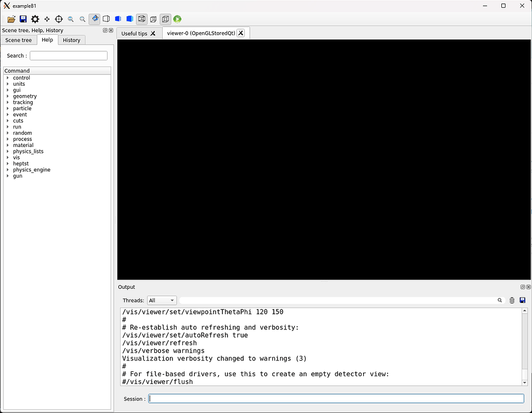This screenshot has width=532, height=413.
Task: Clear the output log with trash icon
Action: coord(511,300)
